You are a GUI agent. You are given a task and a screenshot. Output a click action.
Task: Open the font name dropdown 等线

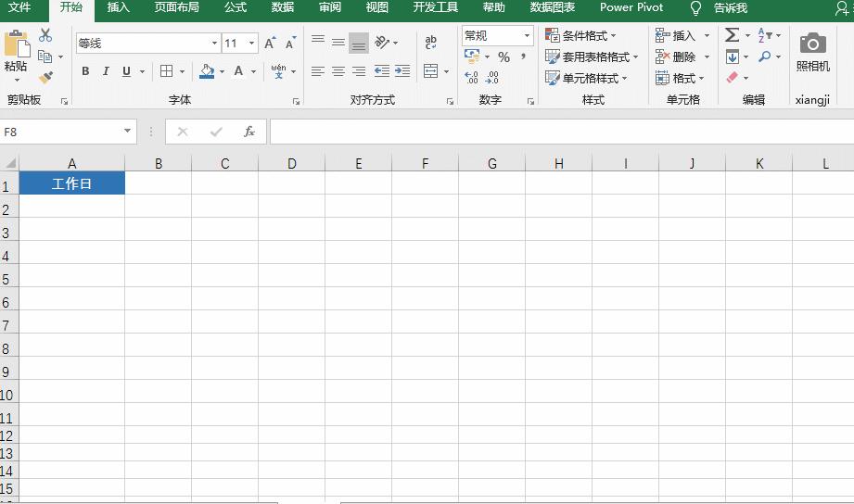(x=214, y=43)
